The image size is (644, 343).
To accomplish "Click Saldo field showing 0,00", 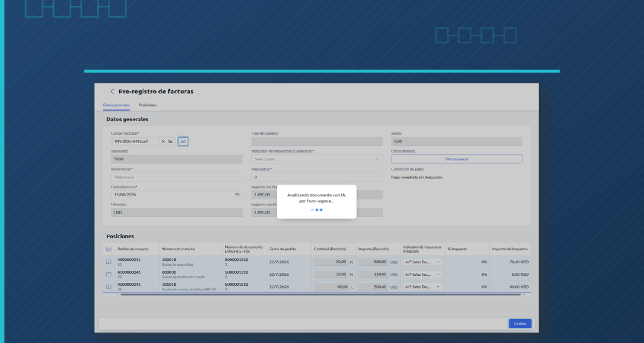I will pyautogui.click(x=457, y=141).
